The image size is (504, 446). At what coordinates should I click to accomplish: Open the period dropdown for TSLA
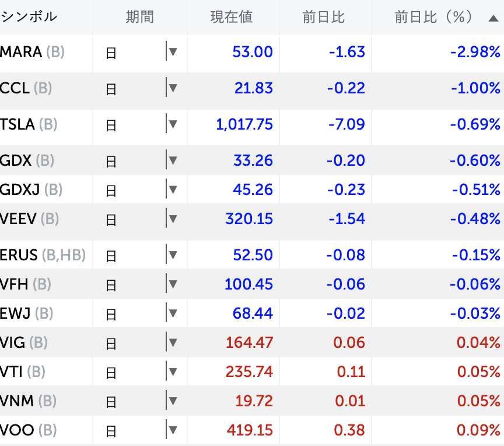pos(173,124)
